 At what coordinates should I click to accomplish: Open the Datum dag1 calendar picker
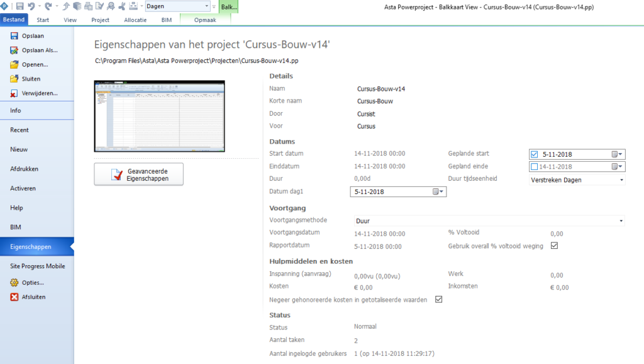click(x=438, y=191)
